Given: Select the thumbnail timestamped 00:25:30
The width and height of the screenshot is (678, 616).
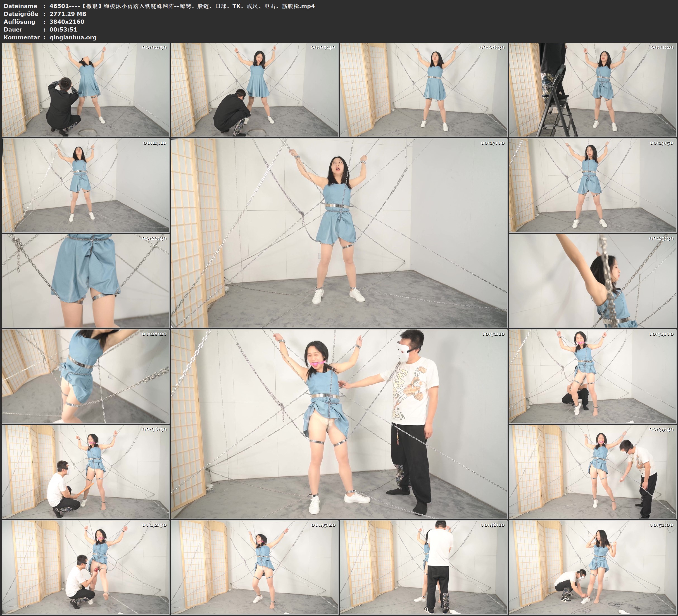Looking at the screenshot, I should coord(593,280).
